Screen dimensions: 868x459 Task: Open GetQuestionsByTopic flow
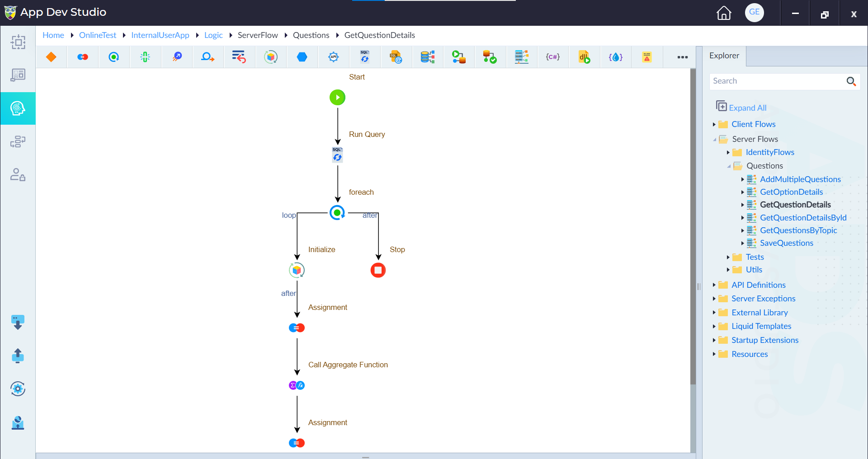coord(798,230)
